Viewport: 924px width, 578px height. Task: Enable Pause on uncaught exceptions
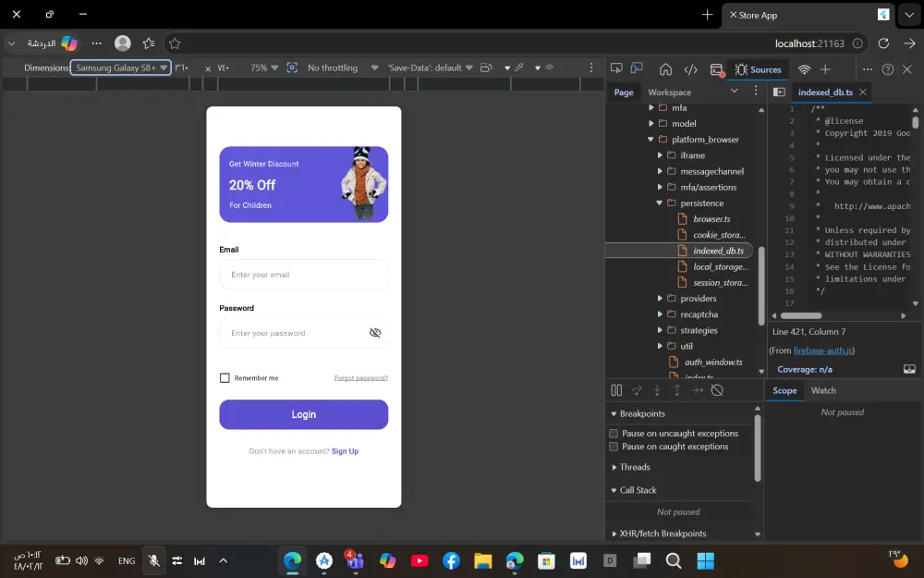click(614, 433)
